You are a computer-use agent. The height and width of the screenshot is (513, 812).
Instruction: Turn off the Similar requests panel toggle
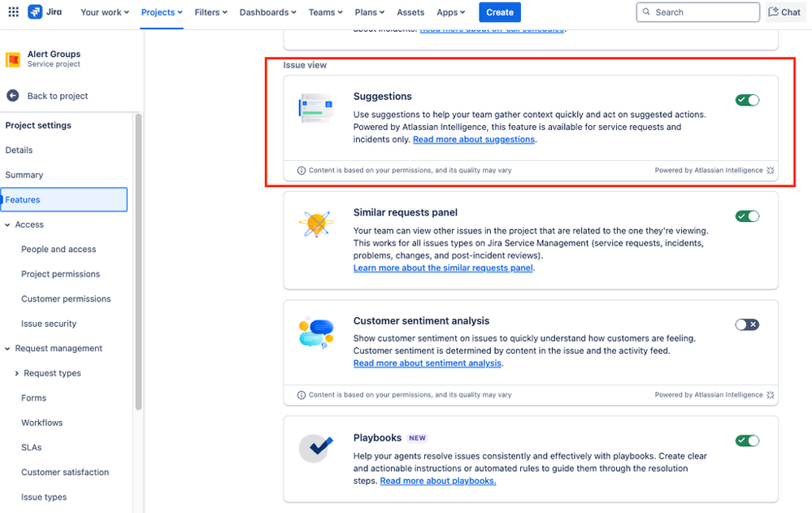point(747,216)
